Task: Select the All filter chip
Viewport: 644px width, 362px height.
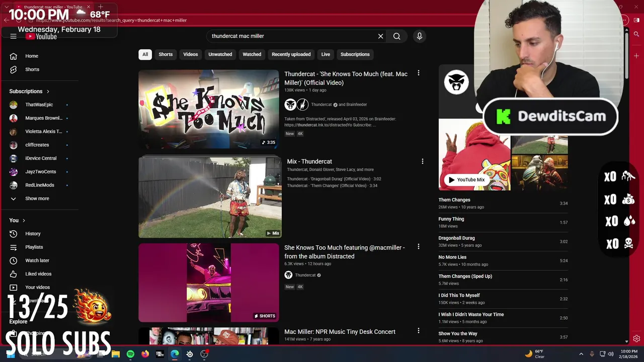Action: 145,54
